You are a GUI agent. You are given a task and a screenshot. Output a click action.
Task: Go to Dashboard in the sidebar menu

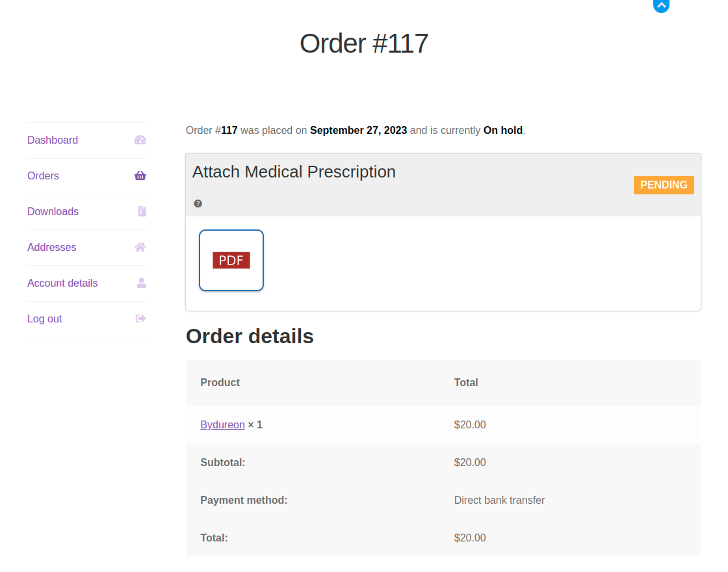pyautogui.click(x=53, y=140)
